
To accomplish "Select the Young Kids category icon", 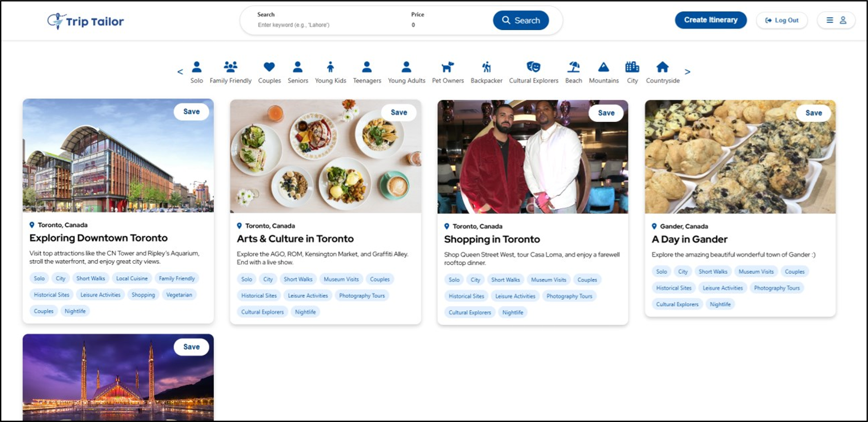I will (330, 67).
